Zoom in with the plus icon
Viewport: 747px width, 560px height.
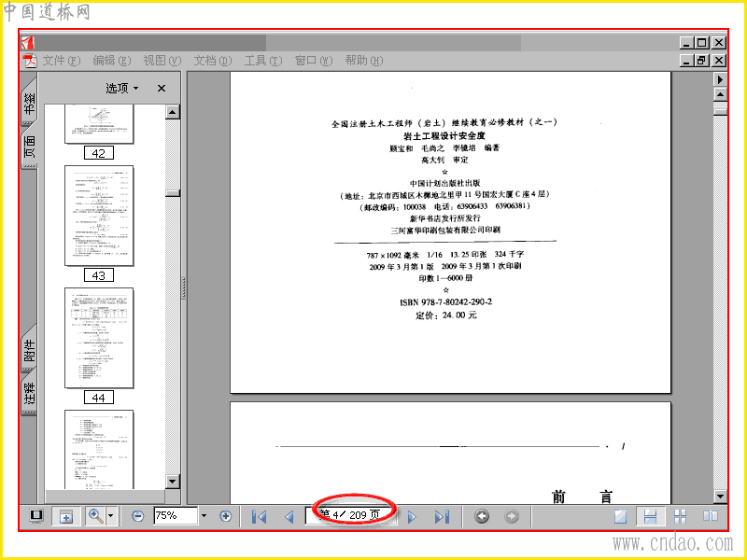(225, 516)
